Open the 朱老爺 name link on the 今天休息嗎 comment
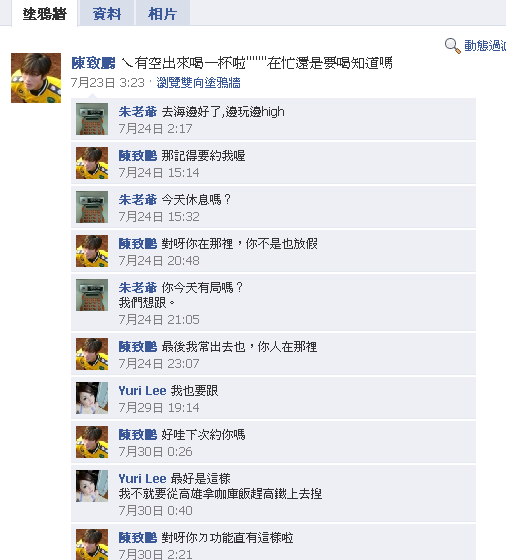 click(x=137, y=200)
